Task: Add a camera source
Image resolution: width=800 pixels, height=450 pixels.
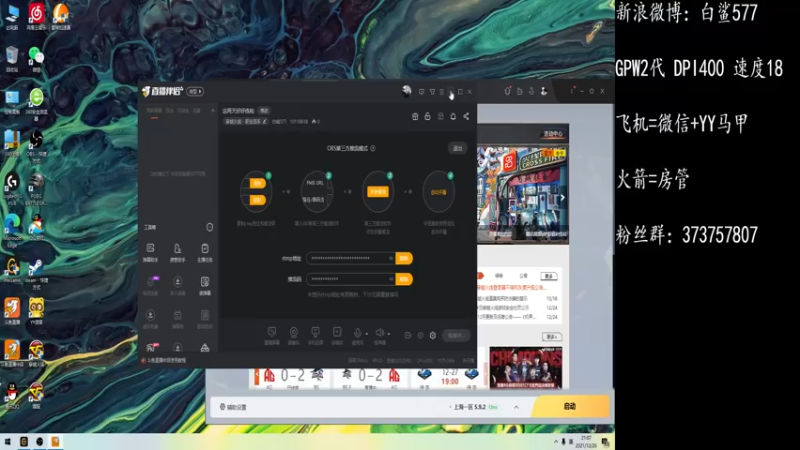Action: tap(293, 336)
